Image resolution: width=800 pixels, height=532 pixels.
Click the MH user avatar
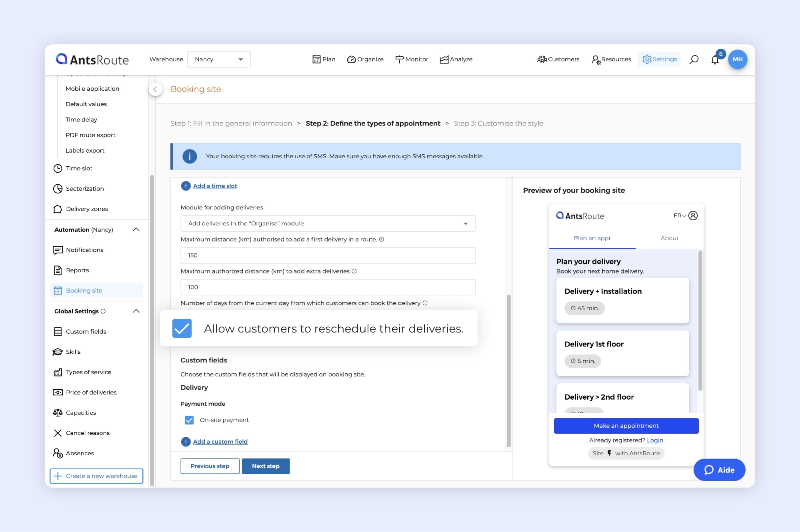pyautogui.click(x=737, y=59)
